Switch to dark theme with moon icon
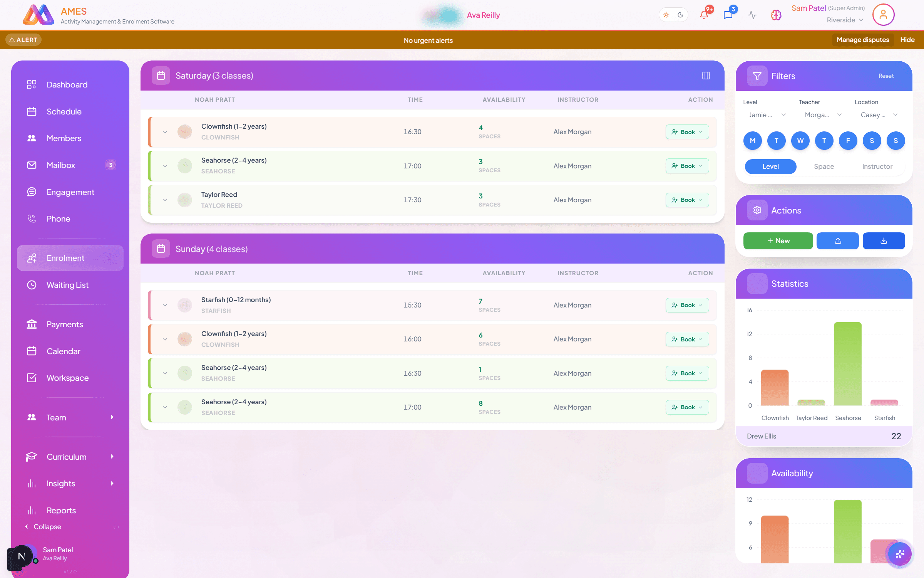The height and width of the screenshot is (578, 924). click(x=680, y=15)
